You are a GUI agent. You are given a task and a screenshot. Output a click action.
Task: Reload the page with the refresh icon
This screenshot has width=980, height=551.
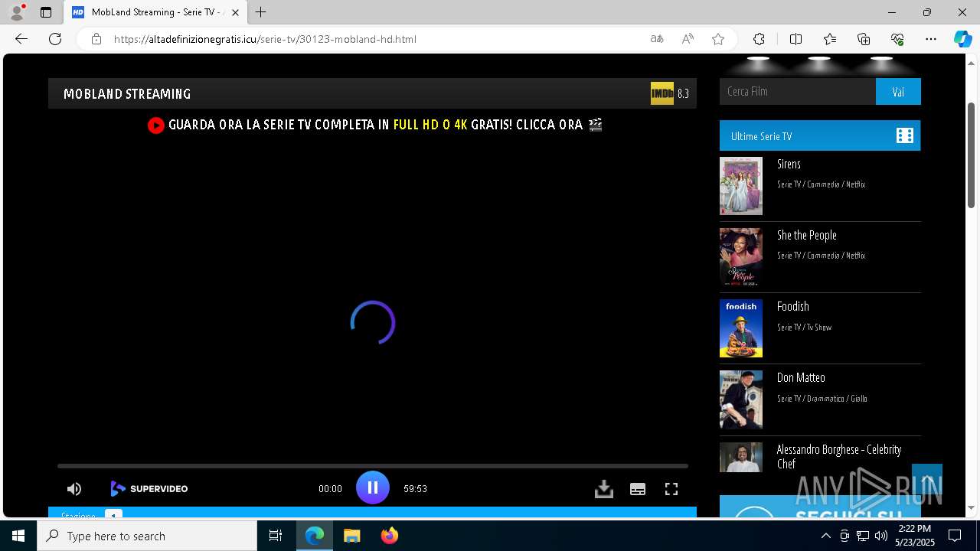(55, 39)
